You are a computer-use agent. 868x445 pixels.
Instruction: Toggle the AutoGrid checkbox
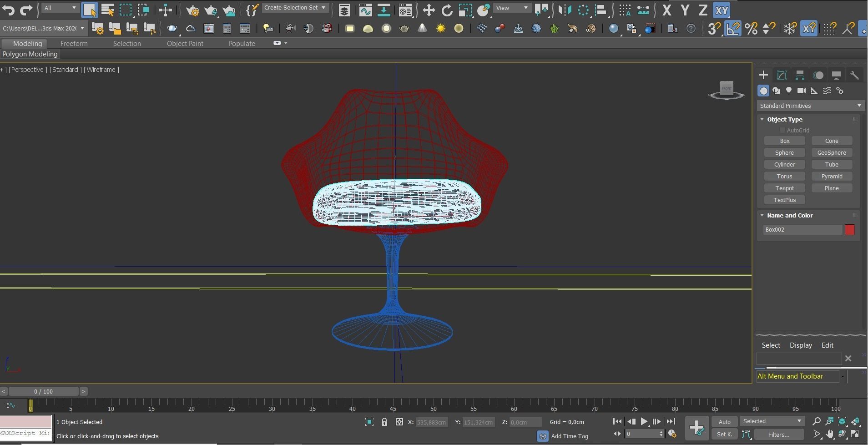coord(783,130)
